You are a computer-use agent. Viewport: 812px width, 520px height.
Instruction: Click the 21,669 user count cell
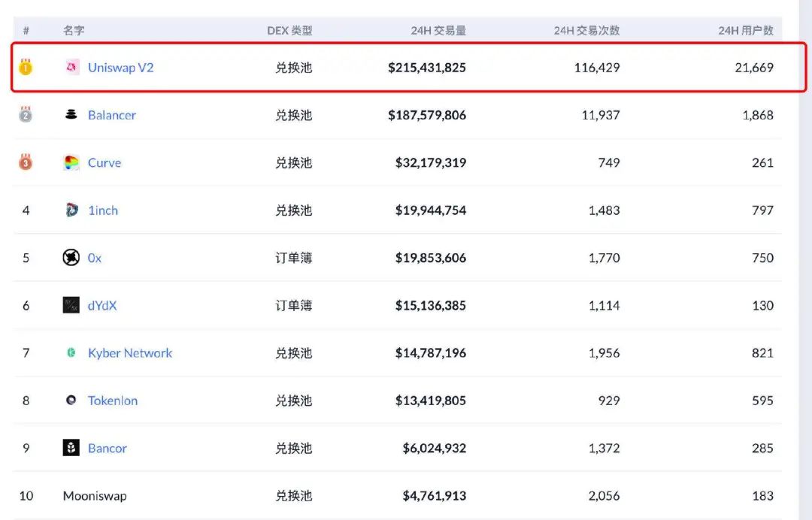coord(754,68)
